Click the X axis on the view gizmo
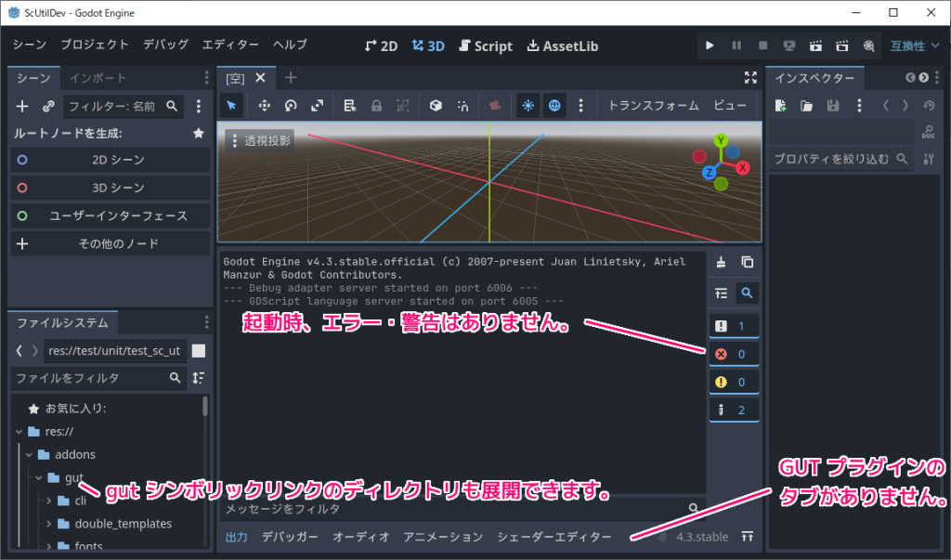Screen dimensions: 951x560 pos(742,168)
